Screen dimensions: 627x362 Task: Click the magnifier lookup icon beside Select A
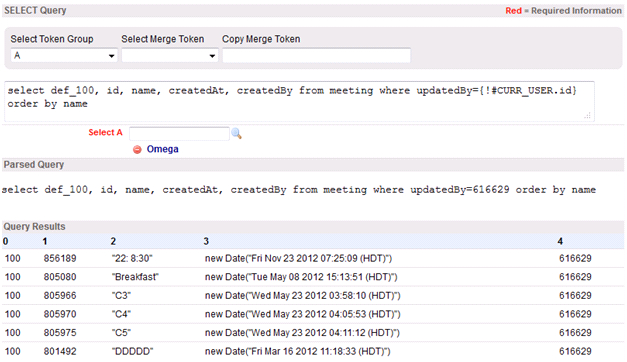[236, 134]
